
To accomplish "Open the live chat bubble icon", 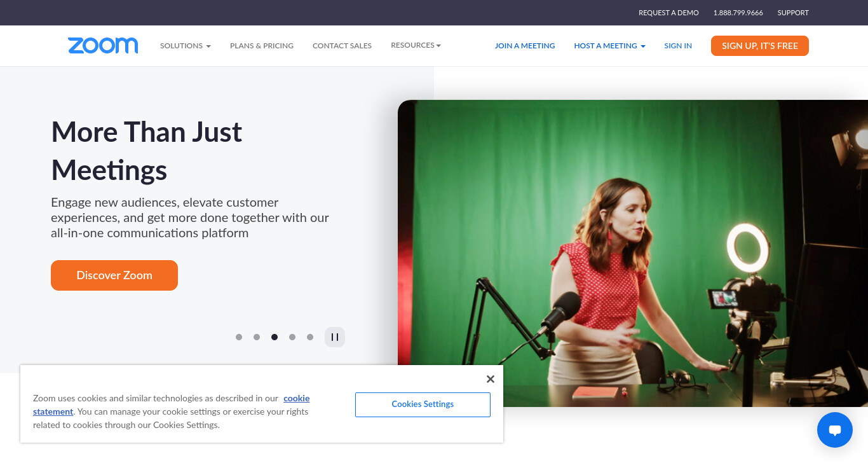I will pos(835,430).
